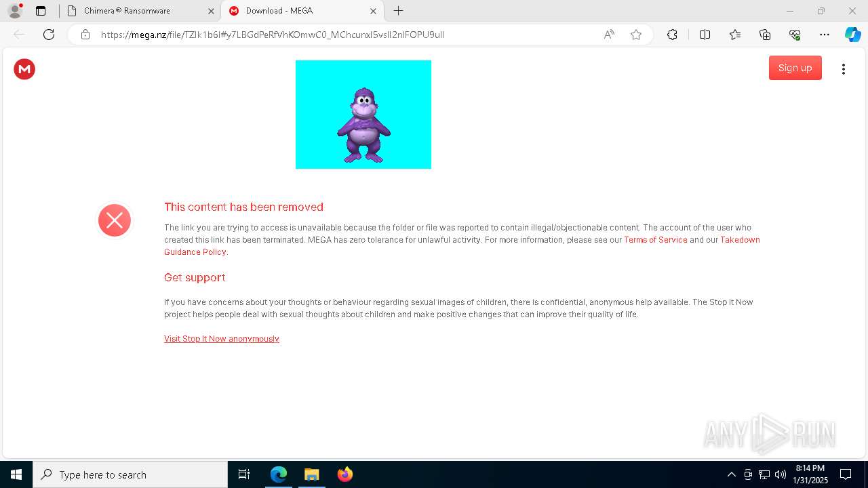
Task: Open a new browser tab
Action: 399,11
